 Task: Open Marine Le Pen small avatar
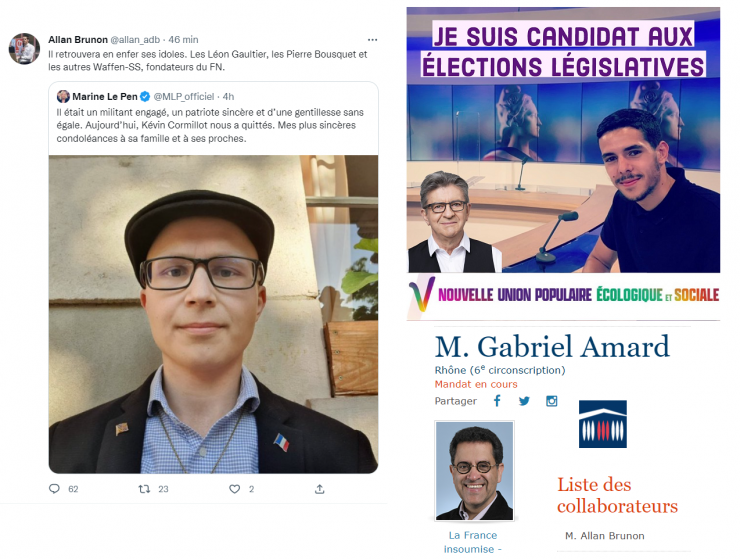click(63, 96)
